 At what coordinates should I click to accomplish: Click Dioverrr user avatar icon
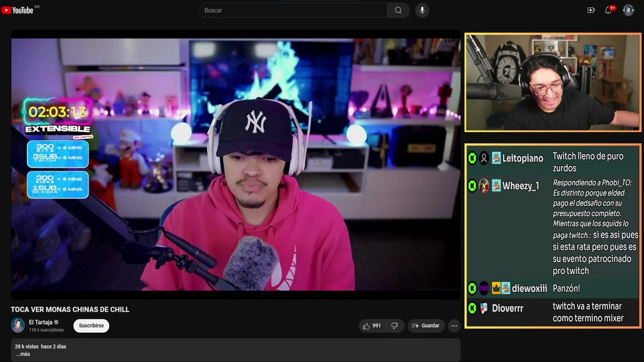click(484, 308)
